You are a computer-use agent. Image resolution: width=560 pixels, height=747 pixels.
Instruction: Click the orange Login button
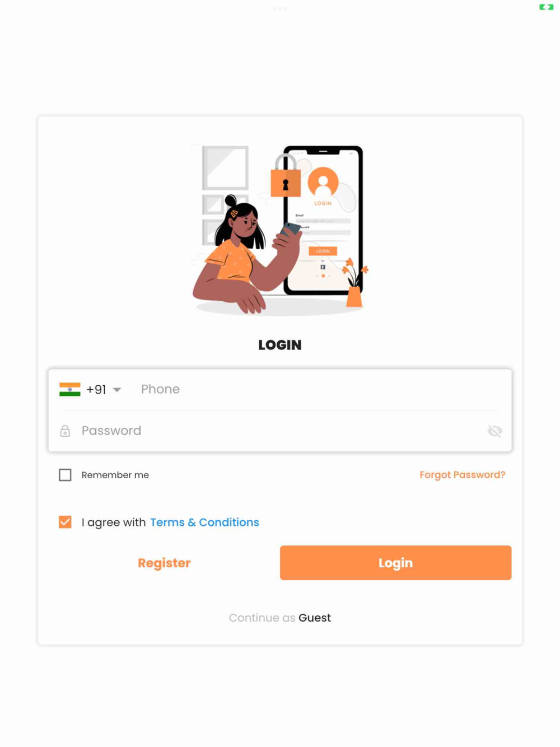395,563
